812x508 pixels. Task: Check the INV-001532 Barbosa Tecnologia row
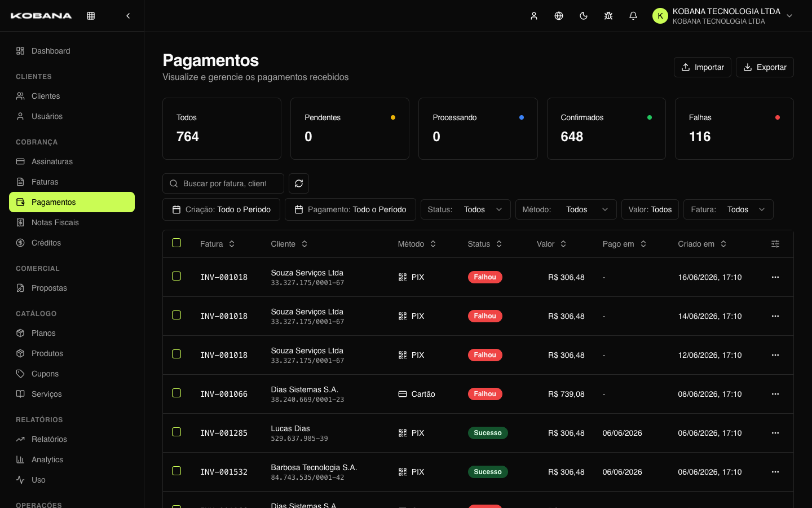(x=176, y=471)
